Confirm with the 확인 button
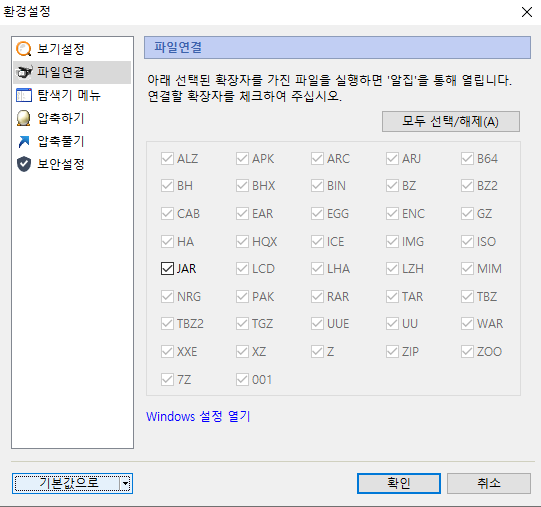Image resolution: width=541 pixels, height=507 pixels. [x=399, y=483]
